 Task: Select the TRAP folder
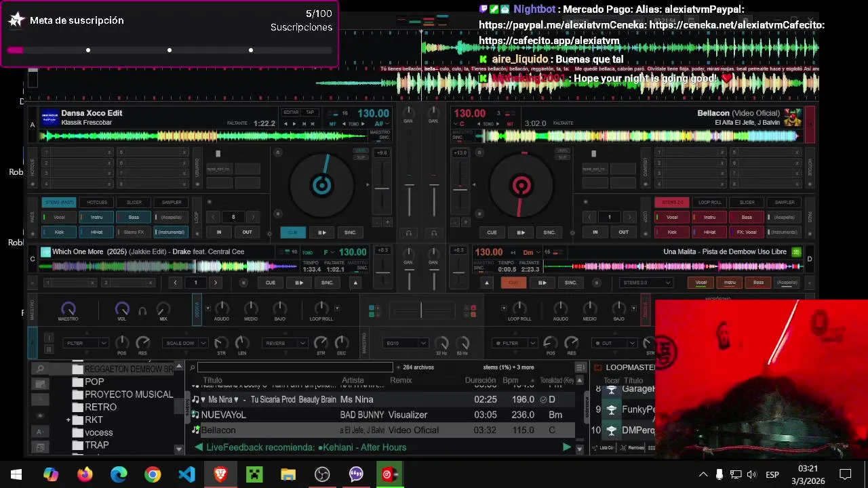click(x=97, y=445)
